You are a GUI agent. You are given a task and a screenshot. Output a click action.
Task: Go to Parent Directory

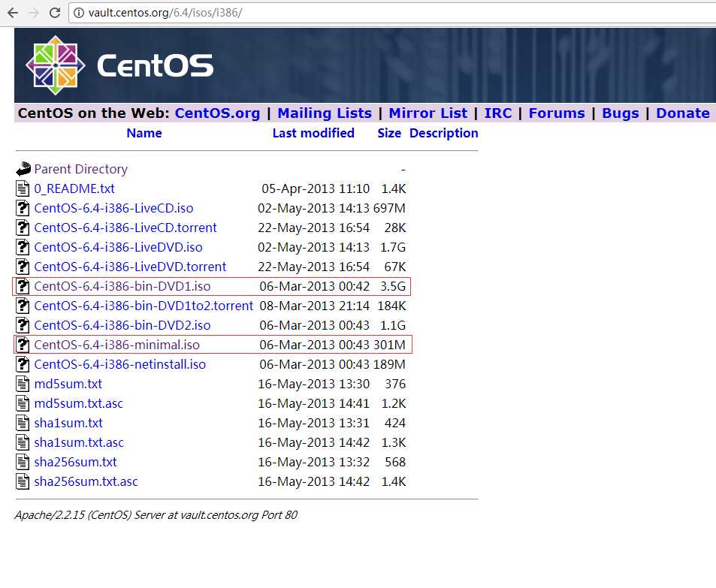(81, 169)
